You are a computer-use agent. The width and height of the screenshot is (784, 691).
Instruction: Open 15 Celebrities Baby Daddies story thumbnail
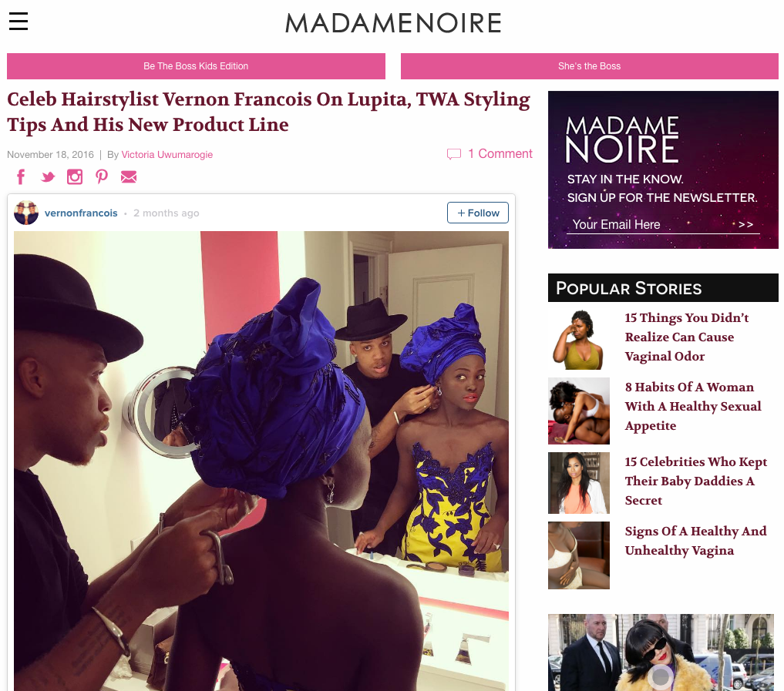(578, 483)
